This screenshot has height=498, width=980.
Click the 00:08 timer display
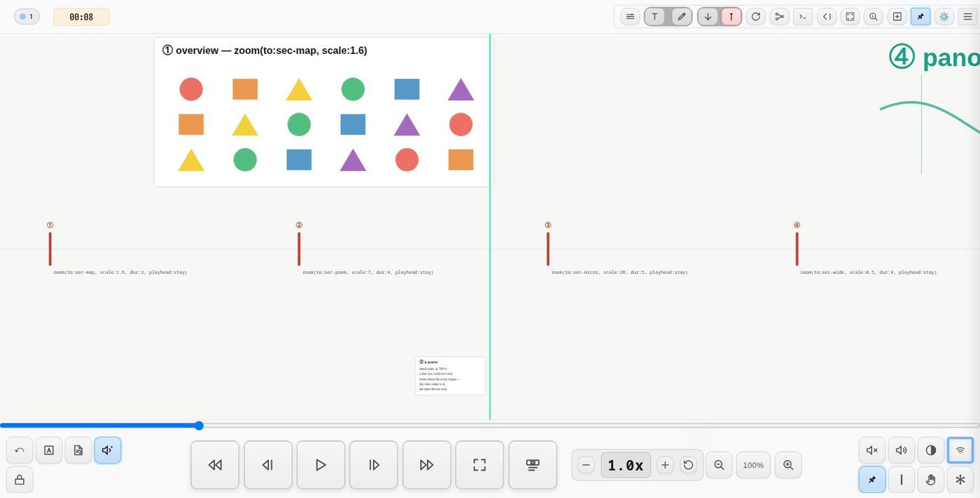[81, 17]
